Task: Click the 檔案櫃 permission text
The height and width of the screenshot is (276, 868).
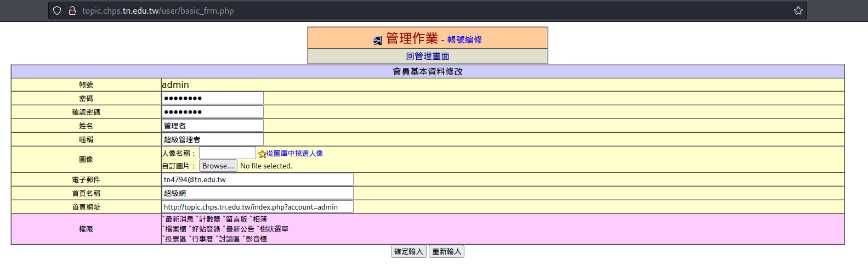Action: 175,229
